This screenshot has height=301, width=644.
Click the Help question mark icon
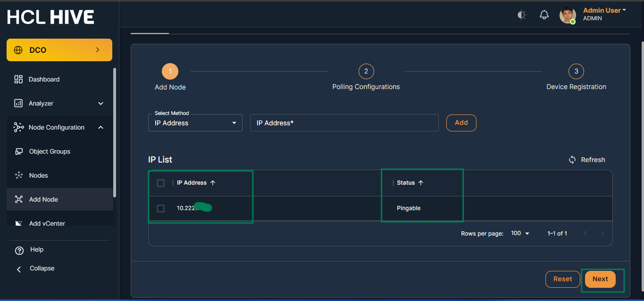(x=19, y=250)
